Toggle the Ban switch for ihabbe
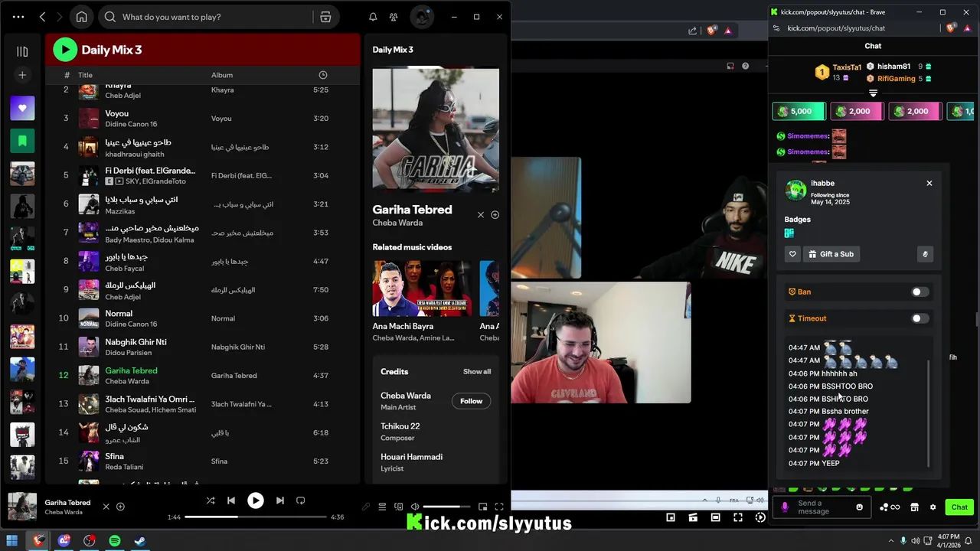The image size is (980, 551). (x=920, y=292)
